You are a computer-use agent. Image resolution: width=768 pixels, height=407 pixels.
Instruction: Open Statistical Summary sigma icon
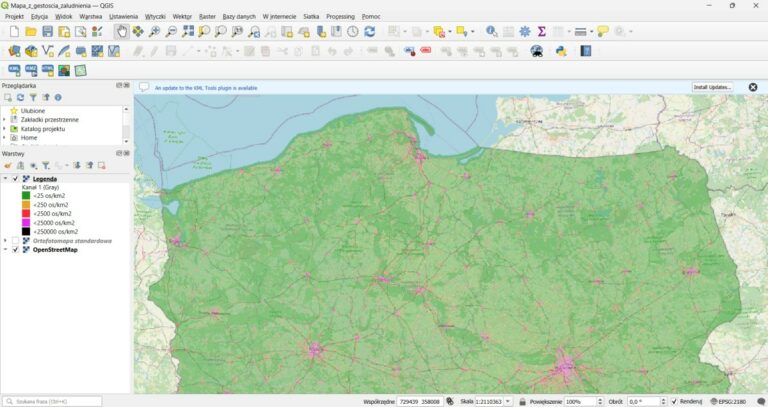(541, 32)
